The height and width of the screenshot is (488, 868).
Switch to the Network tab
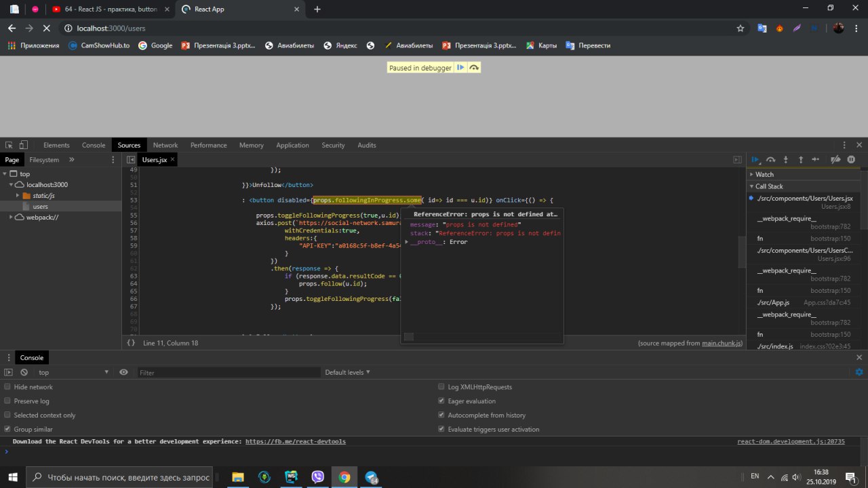click(x=165, y=145)
